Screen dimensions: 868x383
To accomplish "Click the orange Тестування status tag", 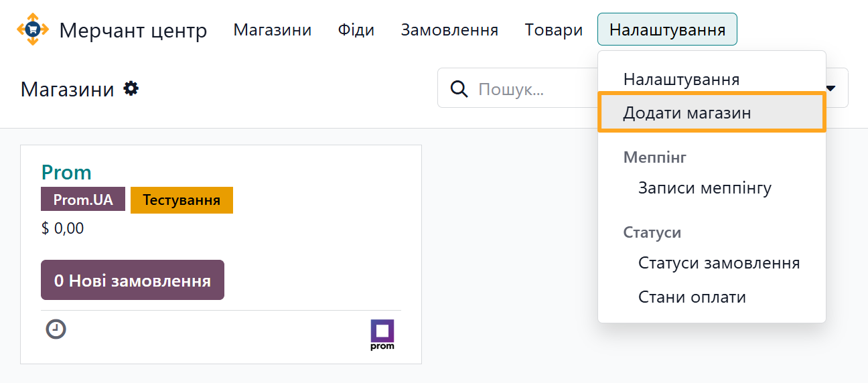I will tap(182, 200).
